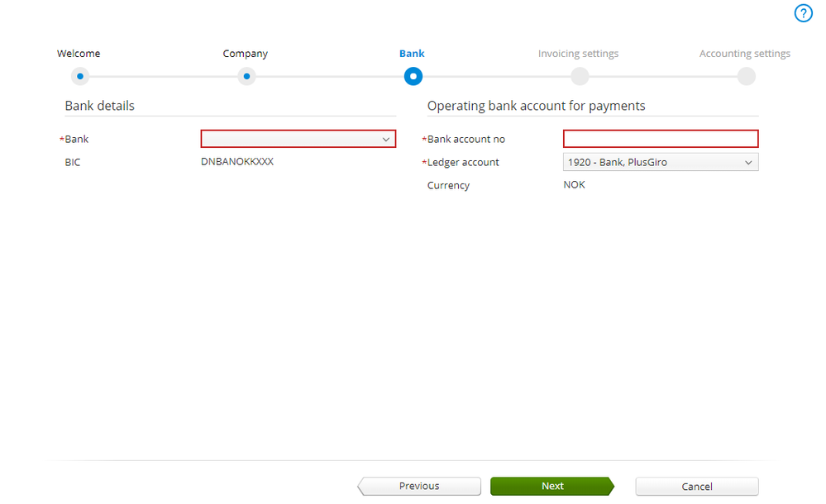
Task: Open the Bank dropdown list
Action: [x=298, y=139]
